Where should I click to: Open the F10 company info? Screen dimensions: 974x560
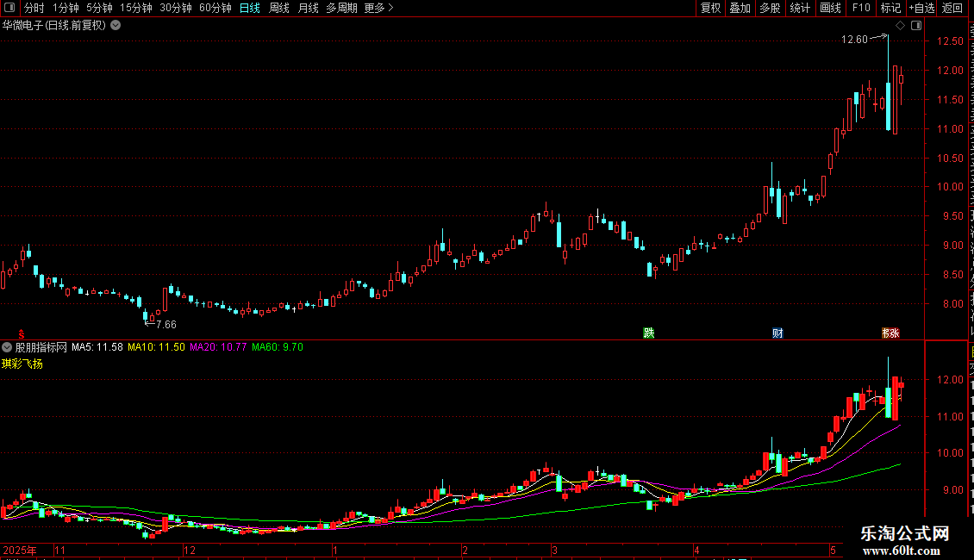coord(861,8)
